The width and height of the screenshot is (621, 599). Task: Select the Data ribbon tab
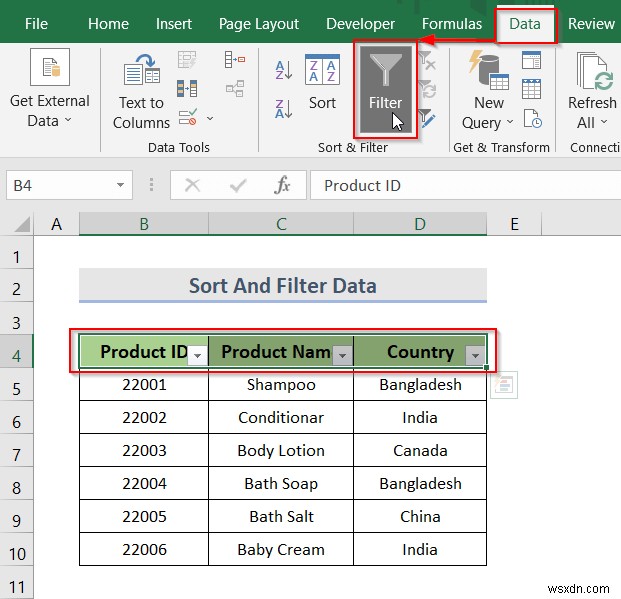pos(525,24)
